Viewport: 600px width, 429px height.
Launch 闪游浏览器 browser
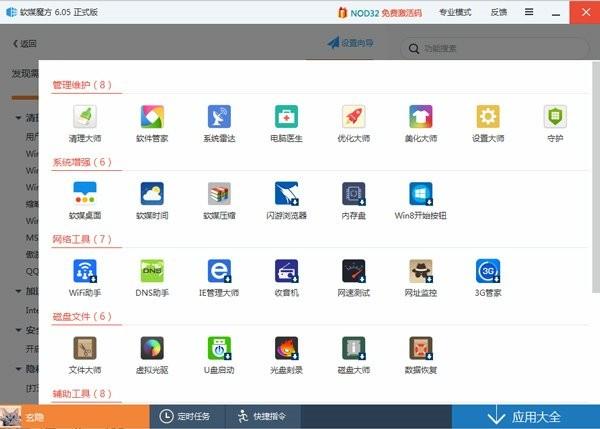[286, 201]
